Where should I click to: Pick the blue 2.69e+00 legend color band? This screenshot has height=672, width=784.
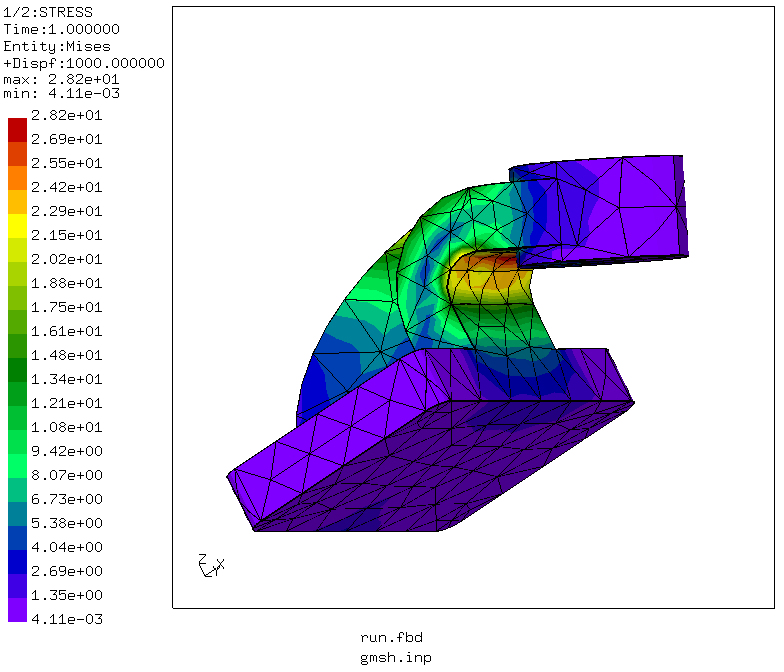tap(18, 562)
